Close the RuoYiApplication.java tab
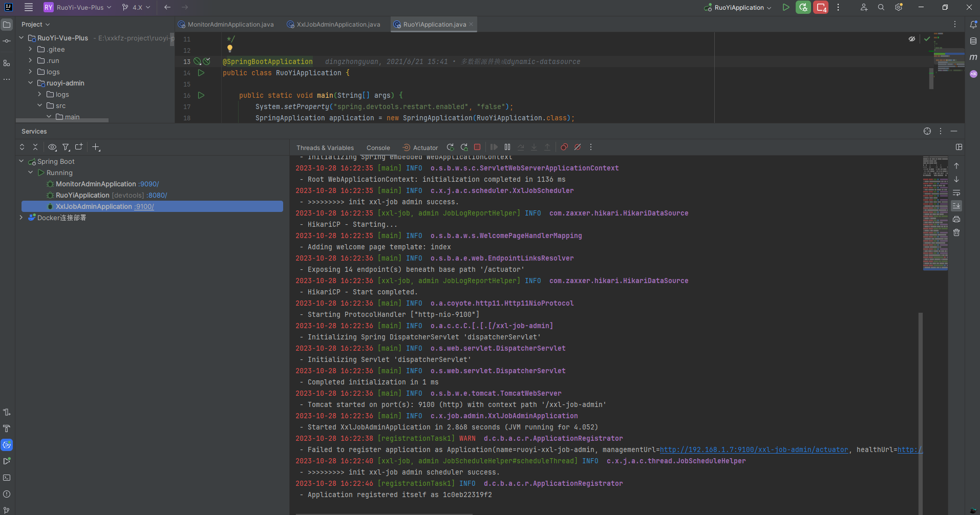The width and height of the screenshot is (980, 515). tap(471, 24)
